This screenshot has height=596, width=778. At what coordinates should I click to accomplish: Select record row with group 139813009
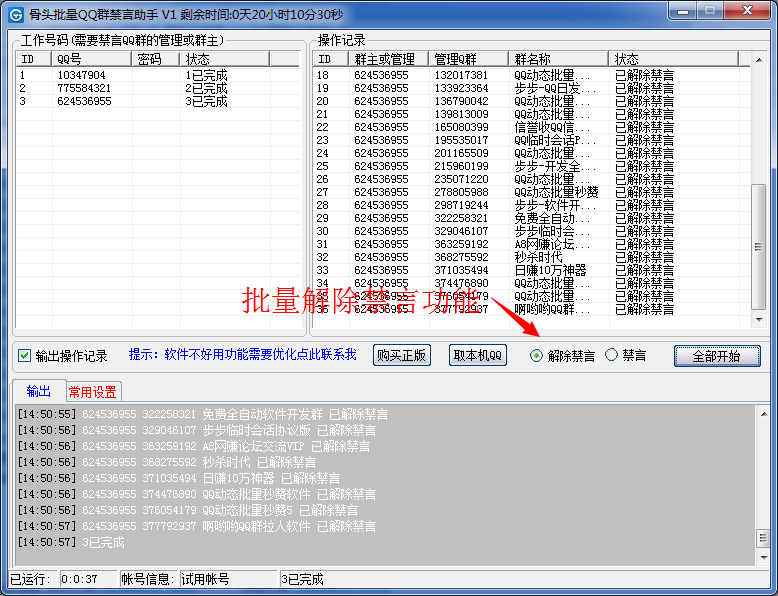point(532,114)
